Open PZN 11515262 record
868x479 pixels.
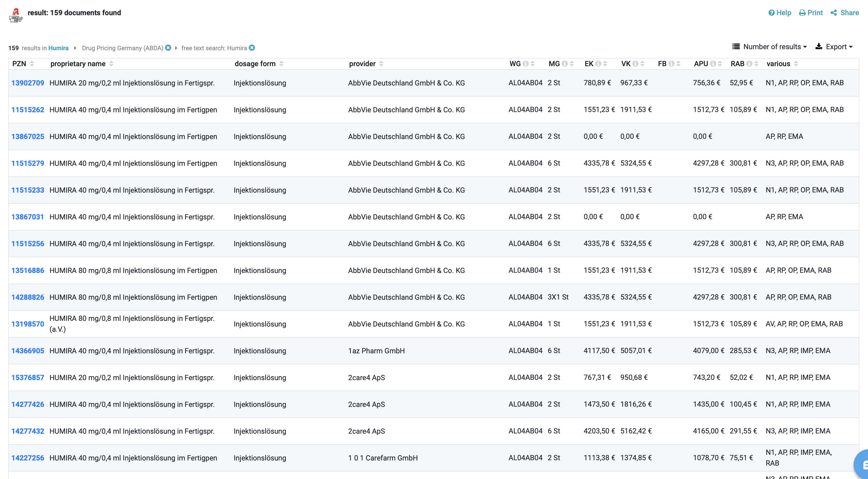coord(28,110)
